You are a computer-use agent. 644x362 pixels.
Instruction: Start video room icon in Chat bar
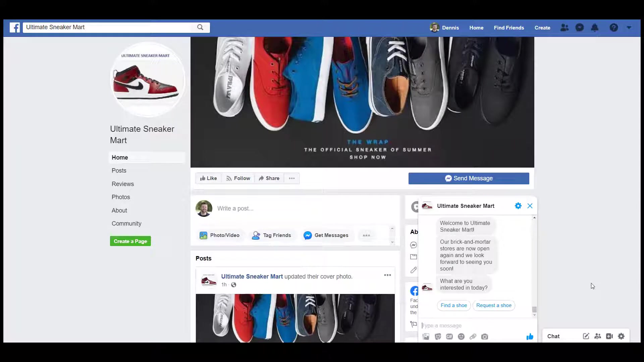click(609, 336)
